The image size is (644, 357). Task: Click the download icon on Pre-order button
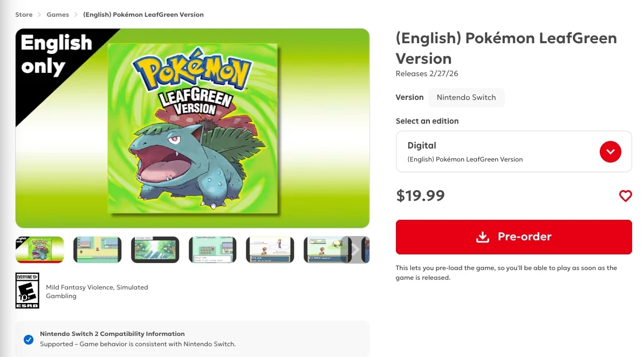483,237
